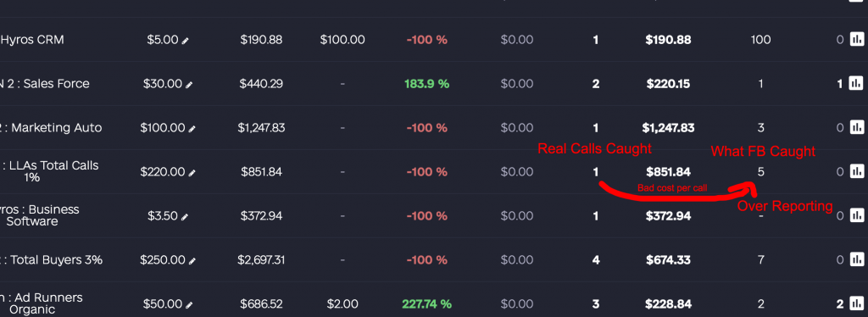Open bar chart report for Sales Force row
The image size is (868, 317).
856,84
